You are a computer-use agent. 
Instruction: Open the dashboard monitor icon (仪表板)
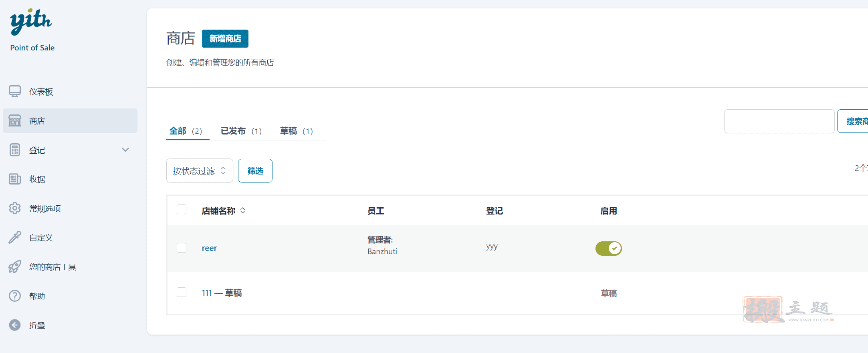[15, 91]
